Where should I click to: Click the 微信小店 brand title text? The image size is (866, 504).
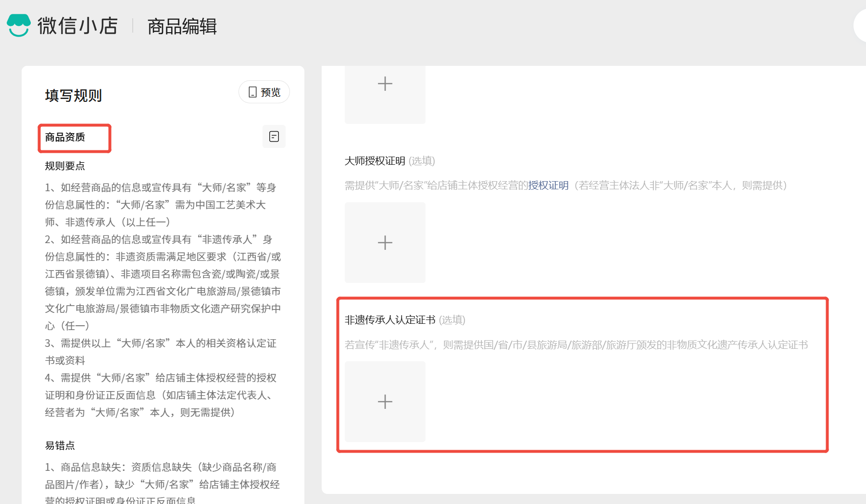coord(77,26)
